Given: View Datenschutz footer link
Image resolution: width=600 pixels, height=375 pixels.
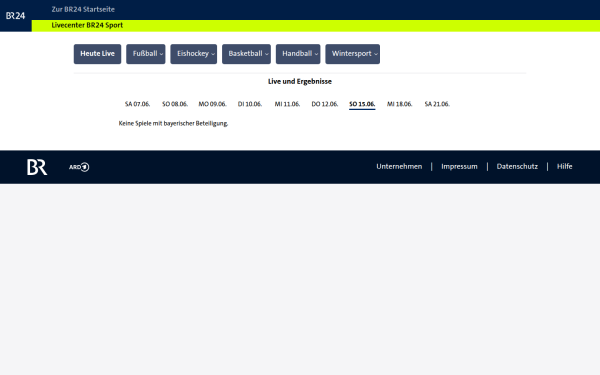Looking at the screenshot, I should 517,166.
